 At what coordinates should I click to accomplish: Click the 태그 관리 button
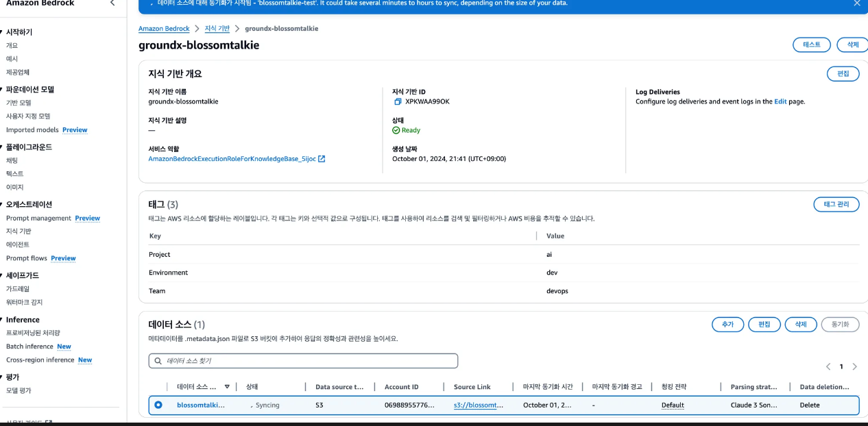836,205
